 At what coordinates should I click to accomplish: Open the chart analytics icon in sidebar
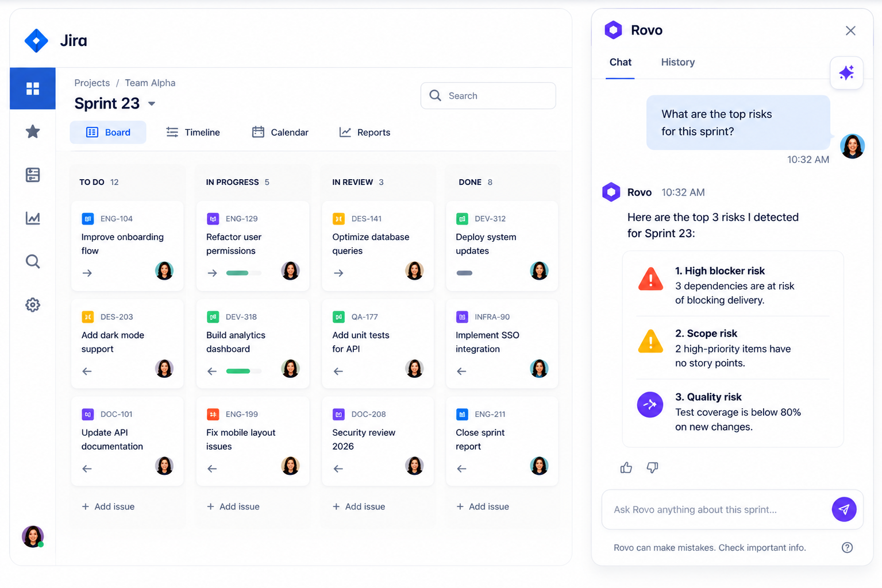[x=33, y=218]
